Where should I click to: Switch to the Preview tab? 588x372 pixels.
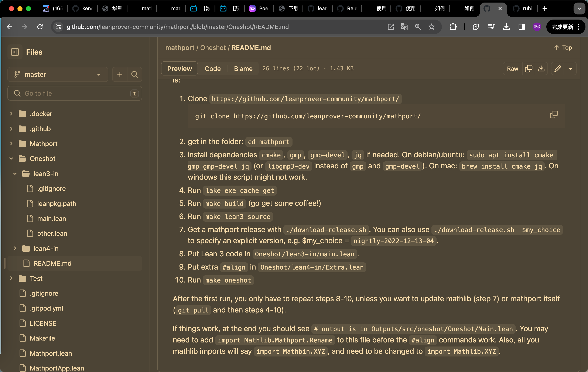pos(180,69)
